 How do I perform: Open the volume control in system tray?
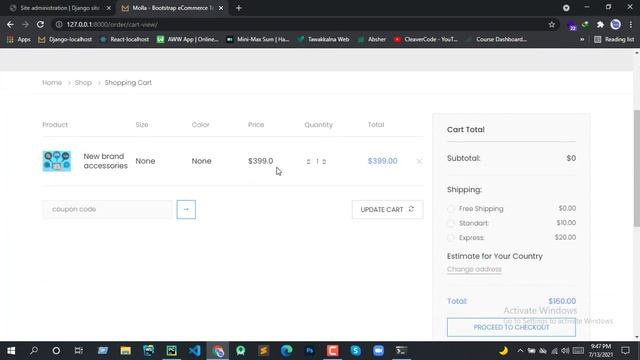coord(565,351)
